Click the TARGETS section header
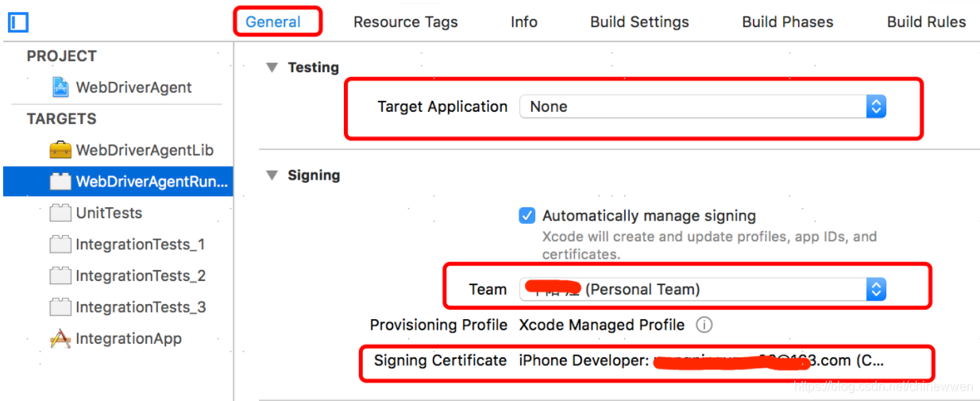 click(x=62, y=119)
